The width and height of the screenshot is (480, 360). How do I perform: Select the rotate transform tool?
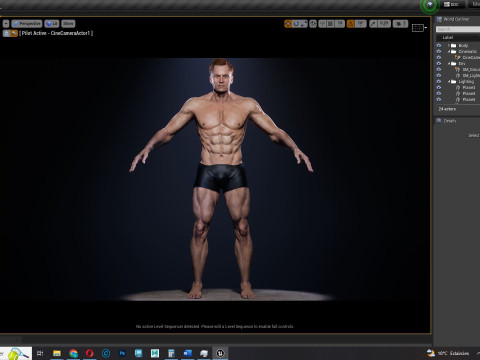pos(296,24)
